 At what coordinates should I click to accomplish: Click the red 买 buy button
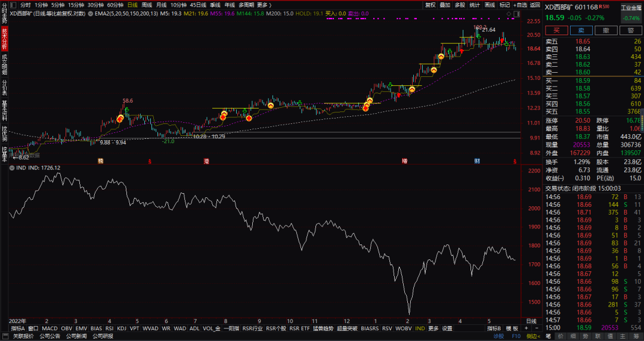click(556, 30)
